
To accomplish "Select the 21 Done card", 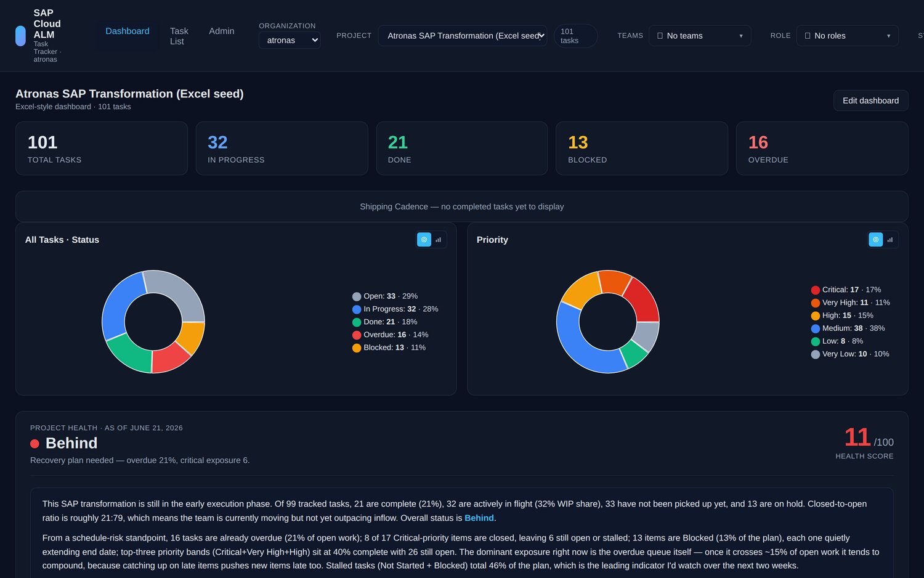I will (x=461, y=149).
